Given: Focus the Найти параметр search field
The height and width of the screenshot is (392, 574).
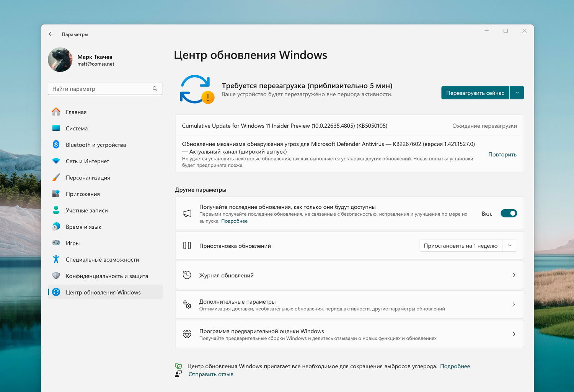Looking at the screenshot, I should [105, 89].
